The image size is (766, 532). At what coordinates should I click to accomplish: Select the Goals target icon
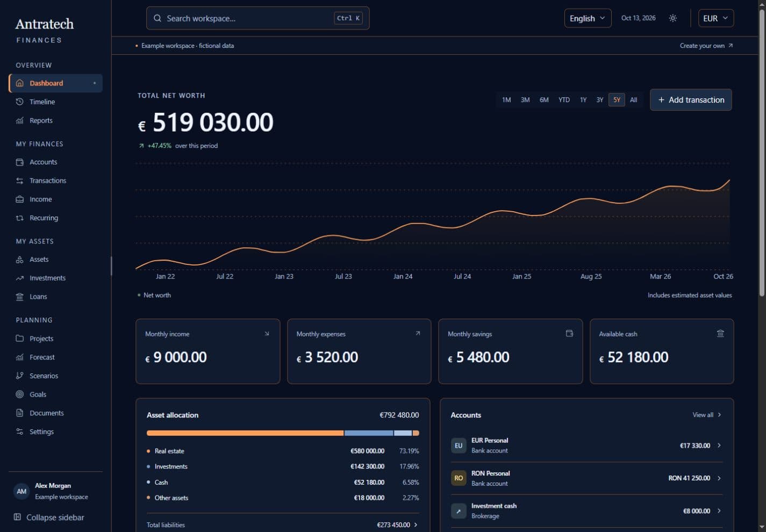tap(20, 394)
